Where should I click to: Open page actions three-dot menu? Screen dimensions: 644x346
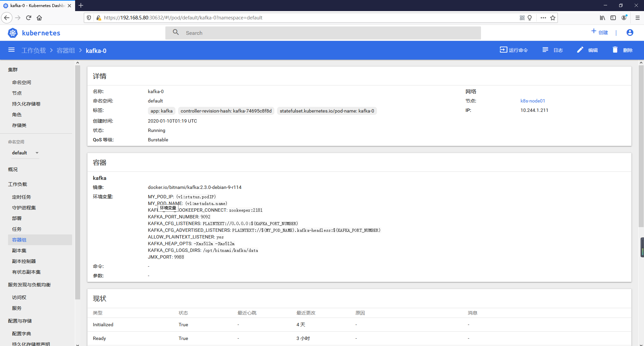(543, 18)
